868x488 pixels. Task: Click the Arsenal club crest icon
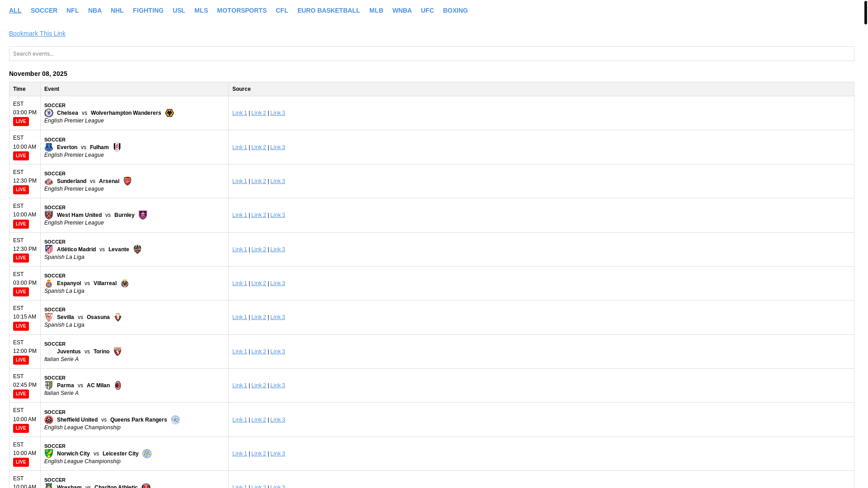tap(127, 181)
